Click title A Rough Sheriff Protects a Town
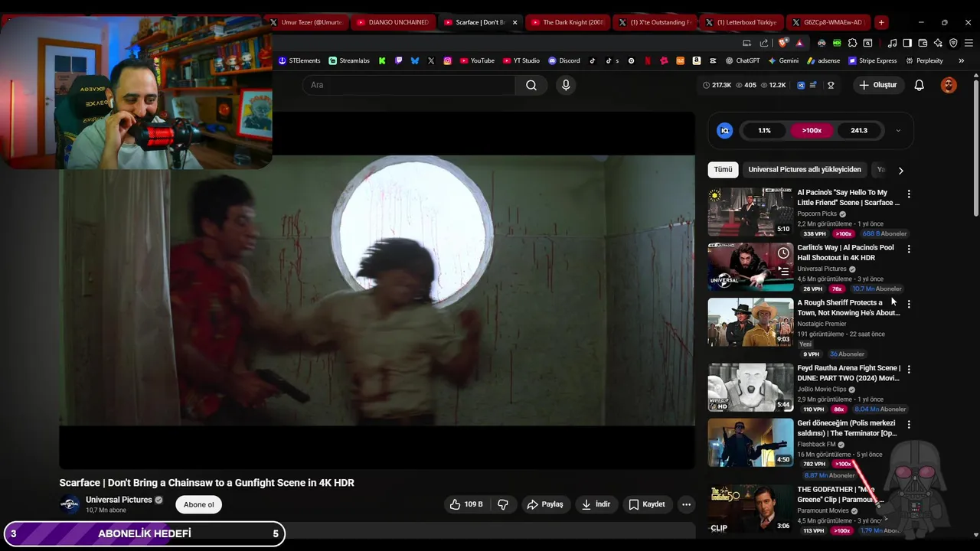 pos(848,308)
